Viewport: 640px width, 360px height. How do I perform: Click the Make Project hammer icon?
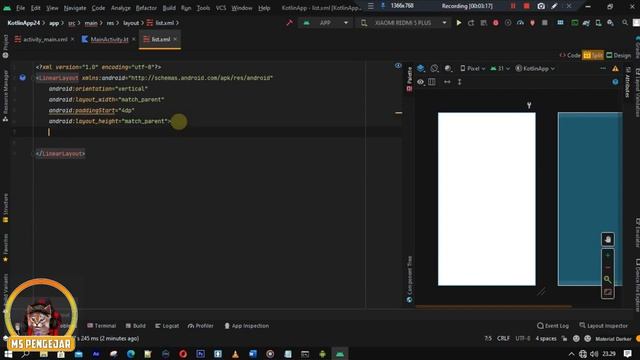click(x=289, y=23)
